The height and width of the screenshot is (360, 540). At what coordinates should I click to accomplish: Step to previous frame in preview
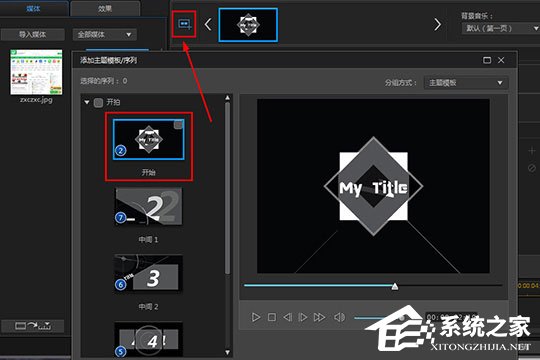coord(288,317)
